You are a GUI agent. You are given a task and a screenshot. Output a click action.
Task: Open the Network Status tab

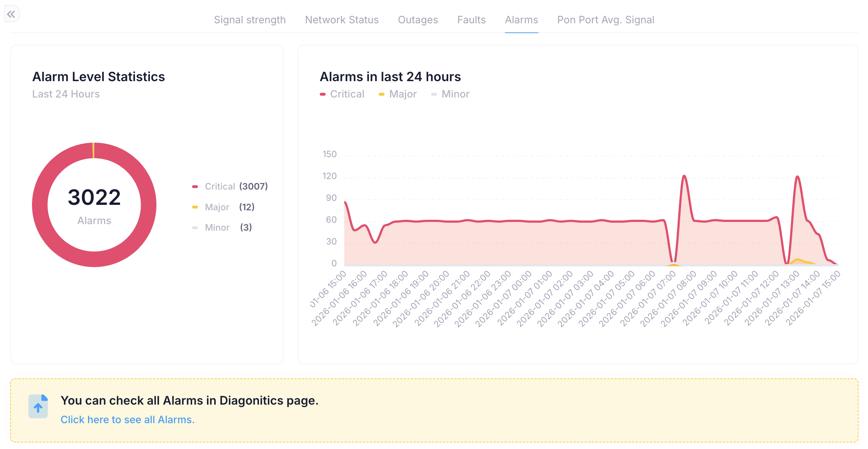[342, 20]
